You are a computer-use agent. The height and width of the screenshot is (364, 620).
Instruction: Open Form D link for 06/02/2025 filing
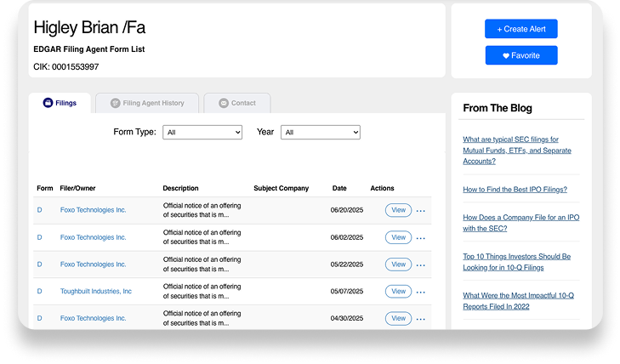click(x=39, y=237)
